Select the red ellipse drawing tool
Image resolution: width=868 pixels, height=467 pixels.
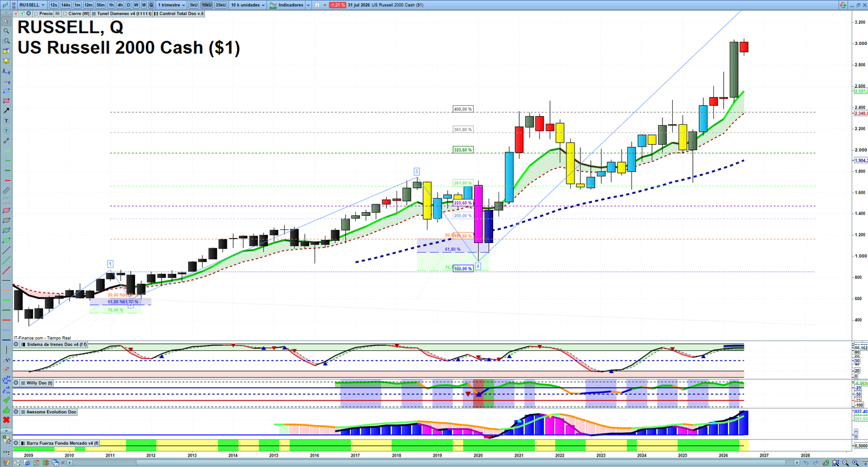[x=7, y=210]
